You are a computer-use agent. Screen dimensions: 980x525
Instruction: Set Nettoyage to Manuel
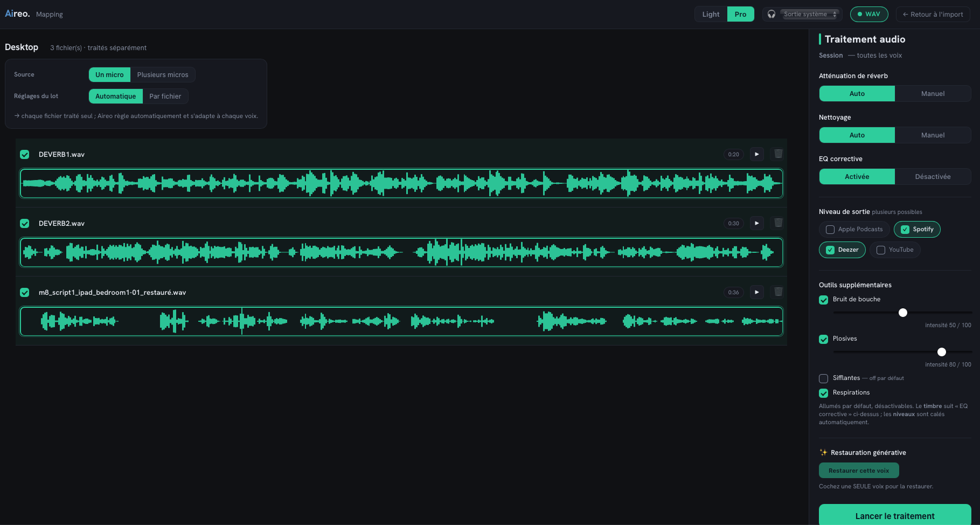(x=933, y=135)
